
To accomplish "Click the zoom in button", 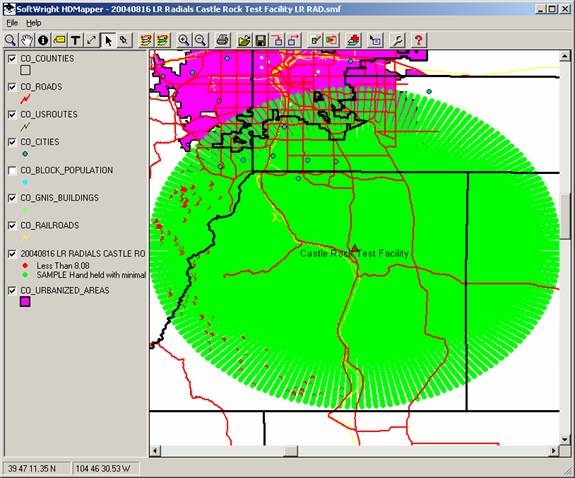I will (x=184, y=40).
